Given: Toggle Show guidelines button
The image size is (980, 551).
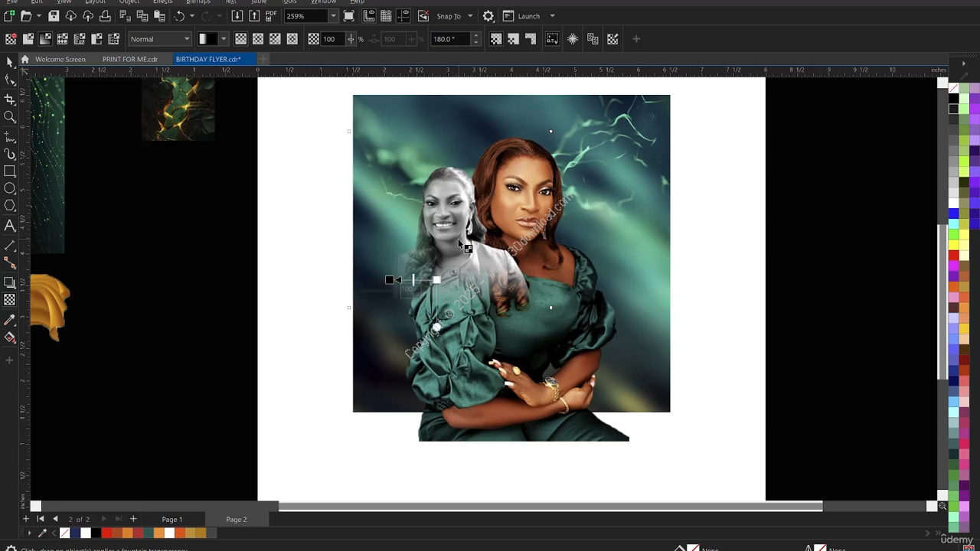Looking at the screenshot, I should click(x=403, y=16).
